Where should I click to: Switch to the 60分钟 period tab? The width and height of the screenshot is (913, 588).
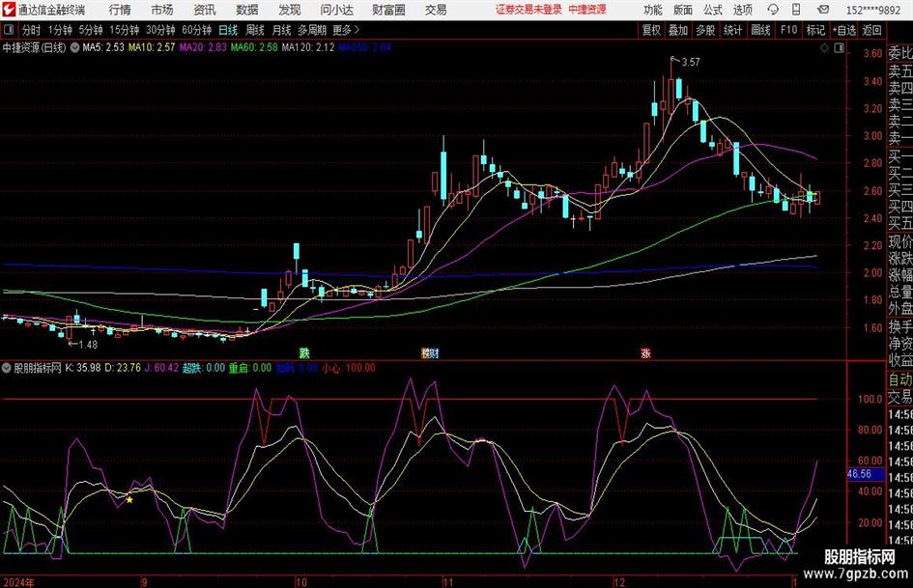tap(196, 30)
